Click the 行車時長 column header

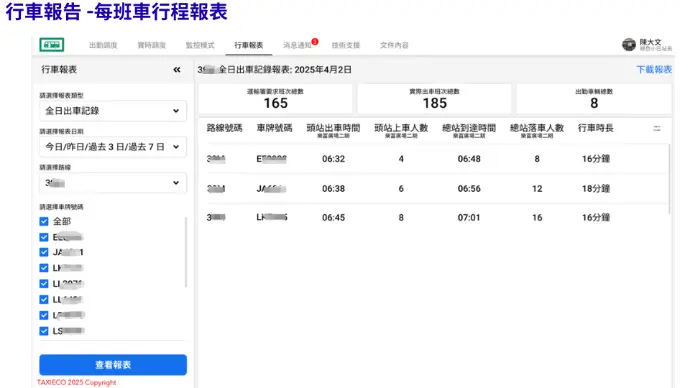[x=595, y=128]
